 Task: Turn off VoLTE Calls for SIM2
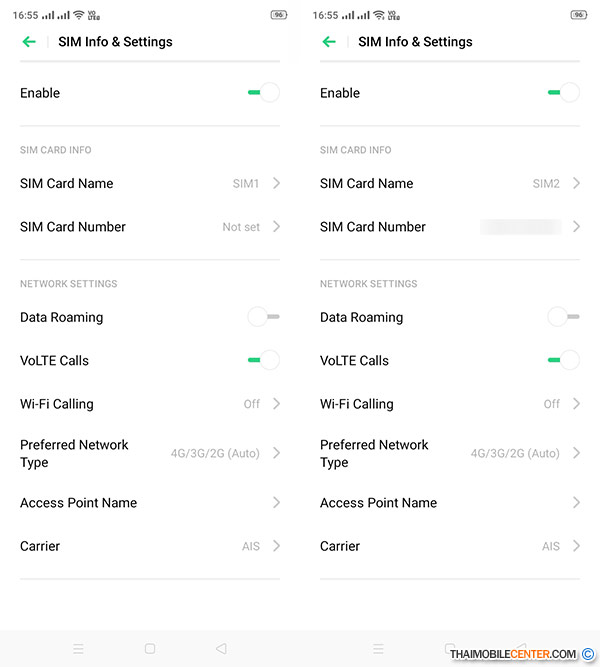564,360
